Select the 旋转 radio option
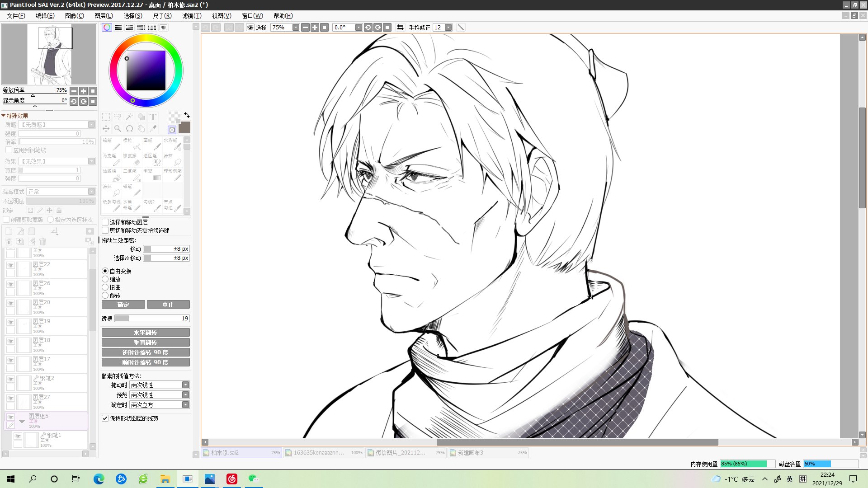Screen dimensions: 868x488 [105, 296]
